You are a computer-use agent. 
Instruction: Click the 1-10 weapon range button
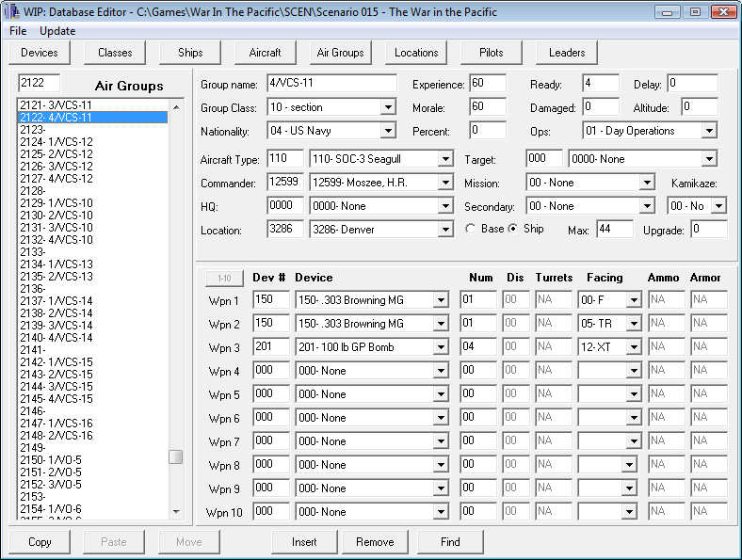coord(224,278)
